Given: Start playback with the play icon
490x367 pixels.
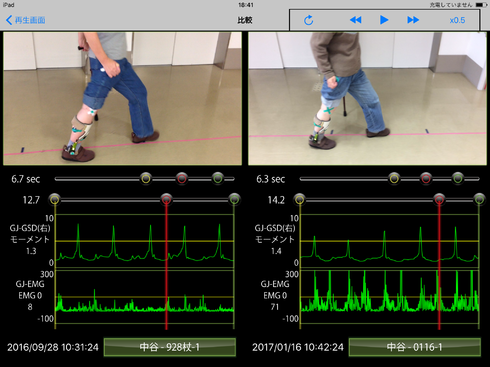Looking at the screenshot, I should (384, 20).
